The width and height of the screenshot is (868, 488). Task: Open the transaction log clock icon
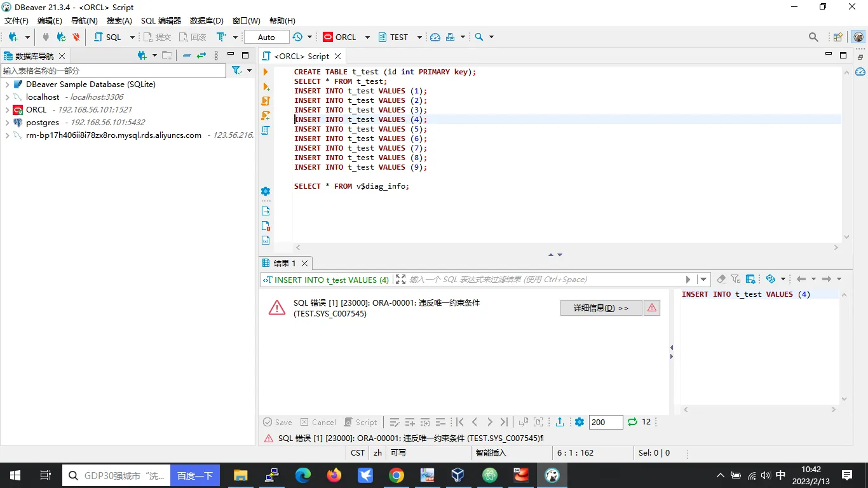coord(297,37)
